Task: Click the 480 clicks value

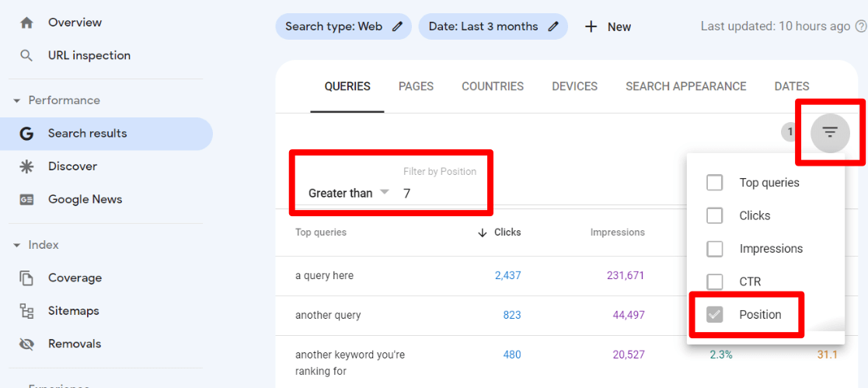Action: pyautogui.click(x=512, y=355)
